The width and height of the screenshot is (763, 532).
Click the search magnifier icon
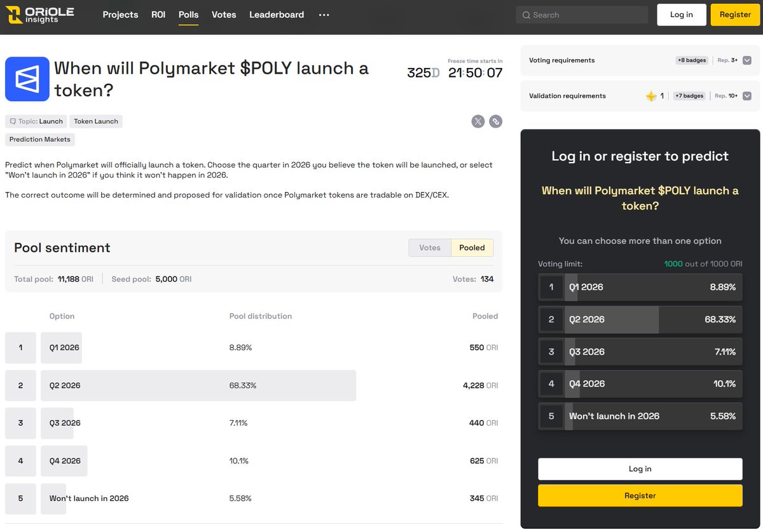click(526, 15)
